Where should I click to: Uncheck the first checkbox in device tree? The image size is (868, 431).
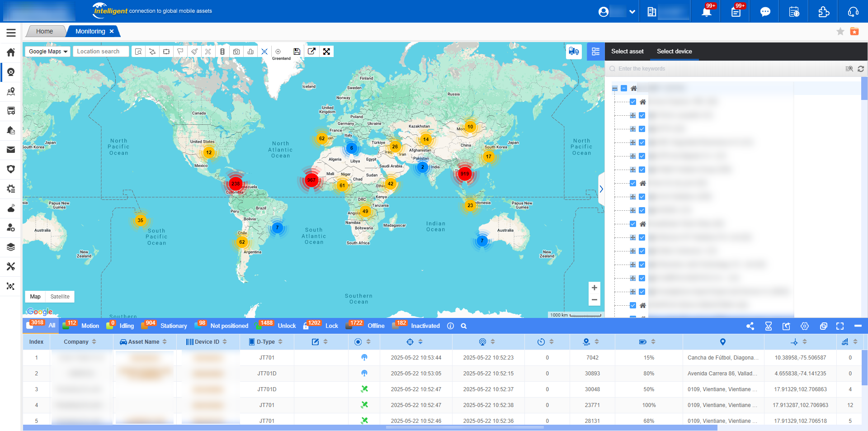[x=633, y=102]
